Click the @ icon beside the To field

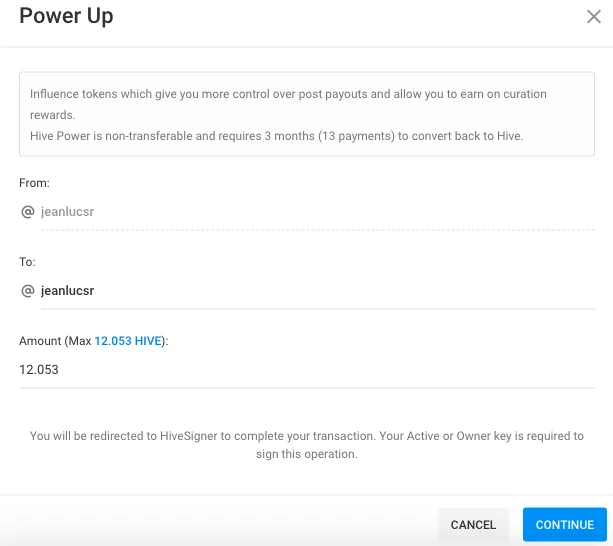28,291
